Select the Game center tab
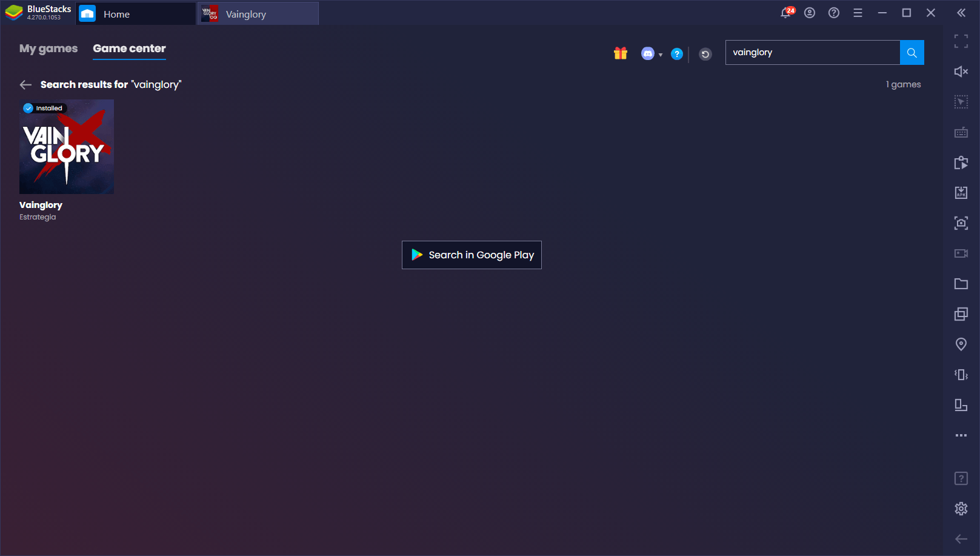980x556 pixels. point(129,49)
